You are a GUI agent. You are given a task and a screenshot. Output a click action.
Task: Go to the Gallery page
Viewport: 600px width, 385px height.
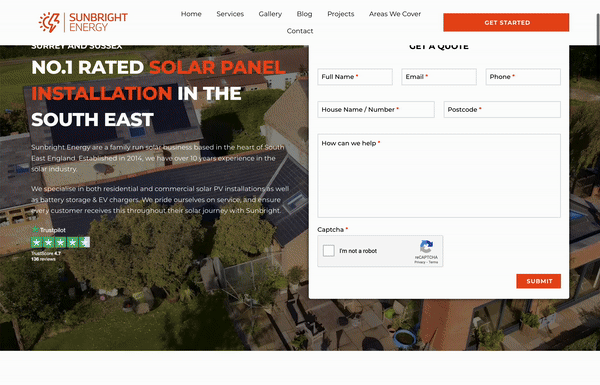[x=270, y=14]
